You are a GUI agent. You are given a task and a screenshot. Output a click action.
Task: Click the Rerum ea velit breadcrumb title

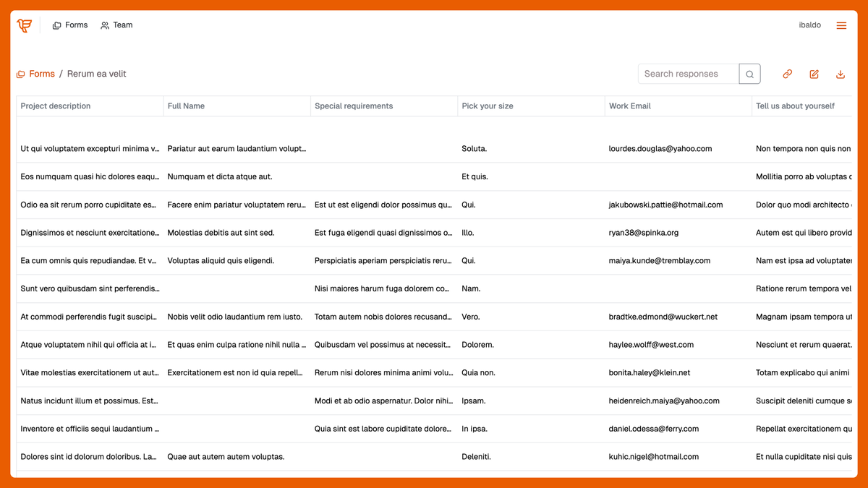tap(96, 73)
